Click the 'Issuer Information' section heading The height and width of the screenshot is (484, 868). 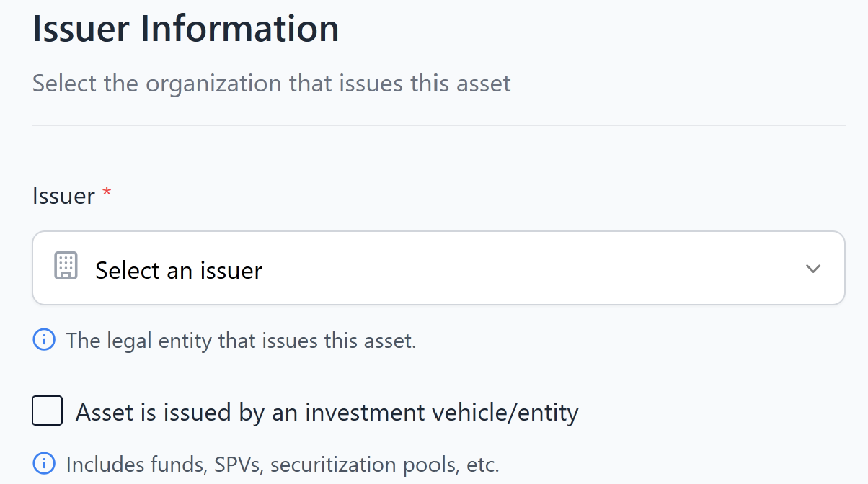point(186,30)
